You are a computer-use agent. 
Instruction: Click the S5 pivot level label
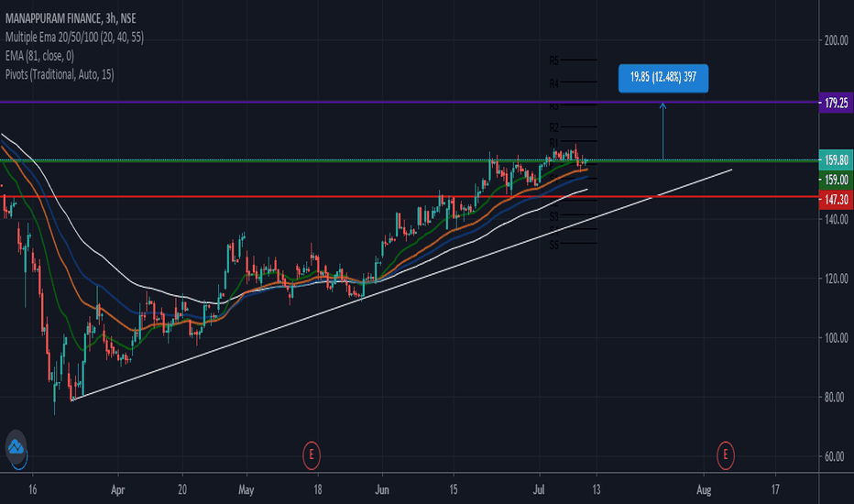(553, 245)
